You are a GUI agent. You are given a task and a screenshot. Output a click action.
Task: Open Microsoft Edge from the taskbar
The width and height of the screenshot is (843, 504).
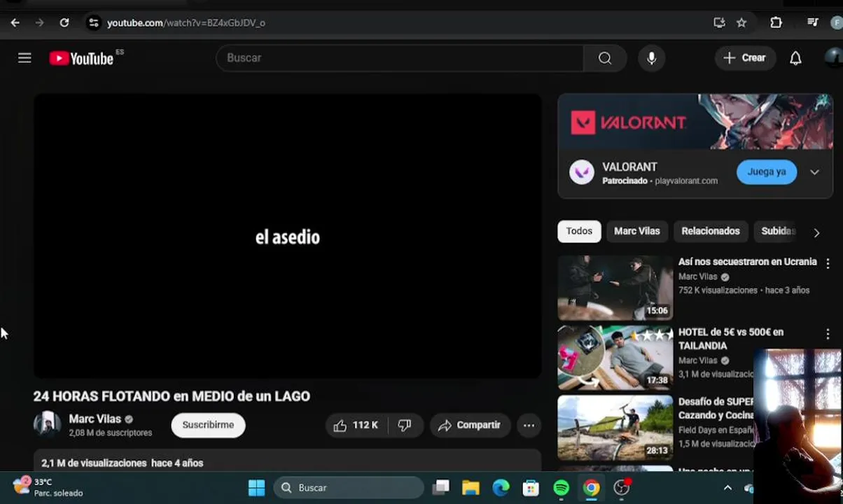click(x=501, y=488)
